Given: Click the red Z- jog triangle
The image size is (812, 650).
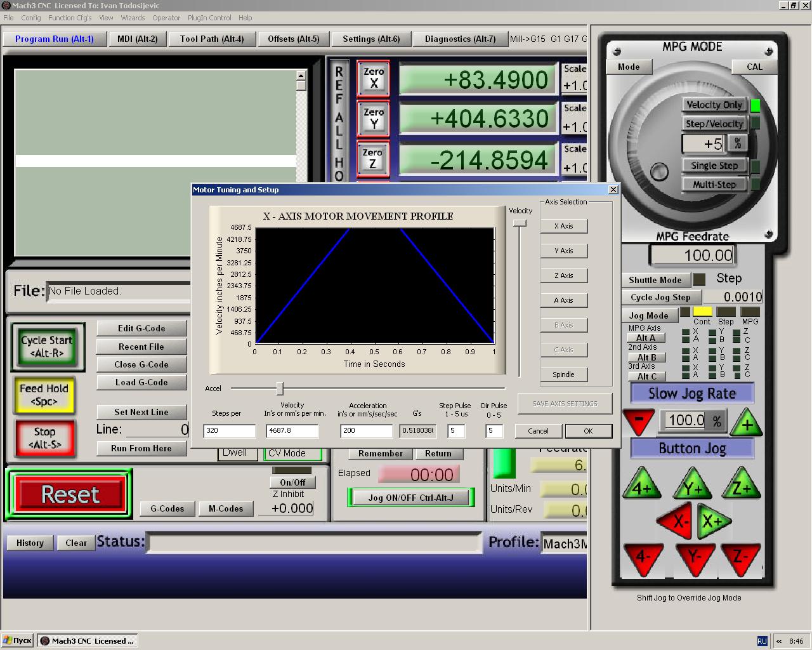Looking at the screenshot, I should (x=741, y=558).
